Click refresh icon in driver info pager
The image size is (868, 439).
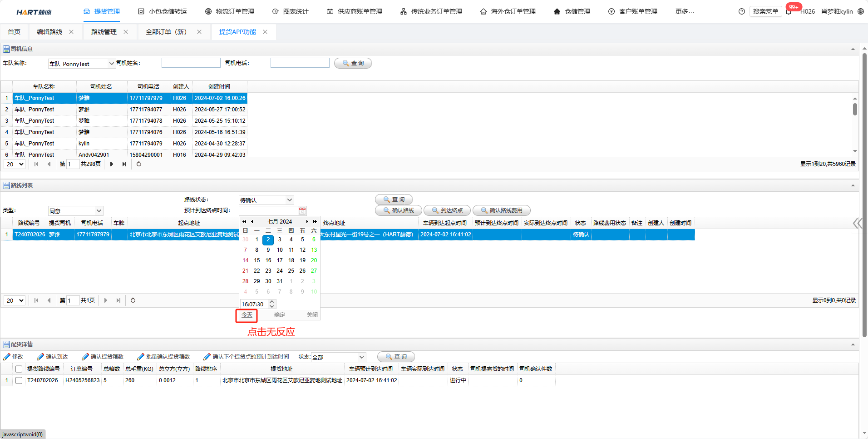pos(139,164)
